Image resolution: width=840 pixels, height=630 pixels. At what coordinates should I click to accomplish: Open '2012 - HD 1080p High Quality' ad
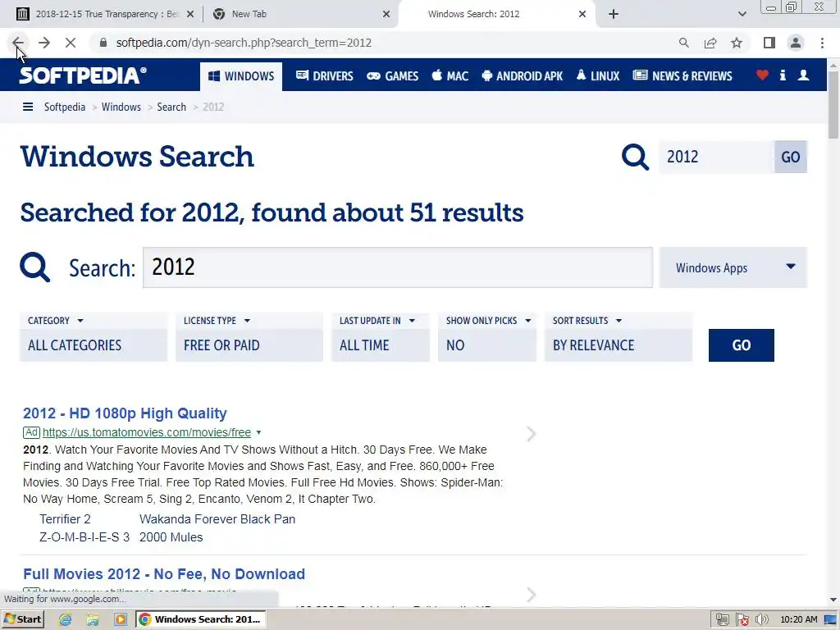125,413
